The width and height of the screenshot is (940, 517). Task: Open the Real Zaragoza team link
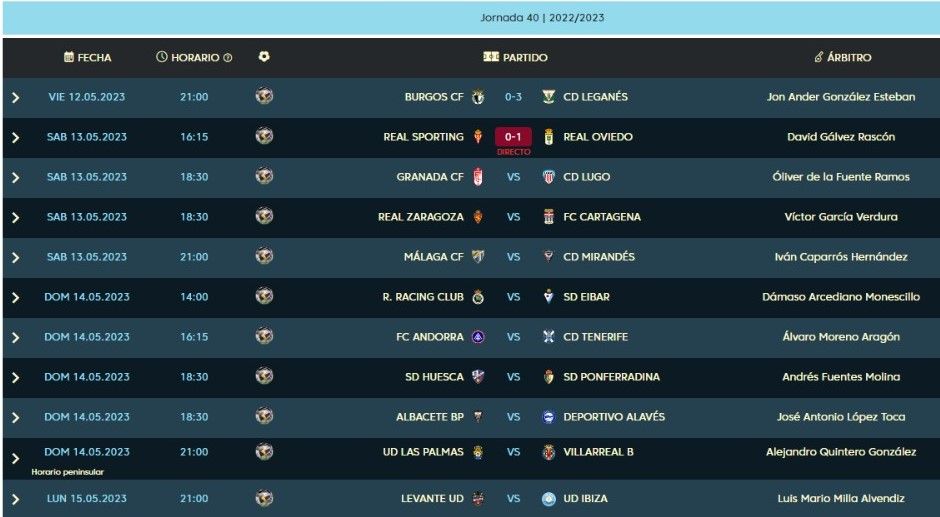click(420, 217)
